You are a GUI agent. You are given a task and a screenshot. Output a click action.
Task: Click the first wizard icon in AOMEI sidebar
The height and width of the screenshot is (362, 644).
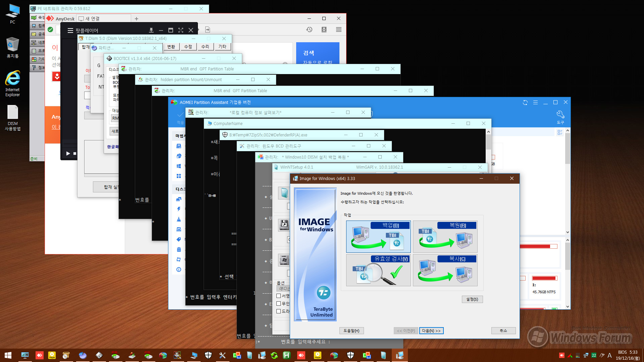[x=179, y=146]
